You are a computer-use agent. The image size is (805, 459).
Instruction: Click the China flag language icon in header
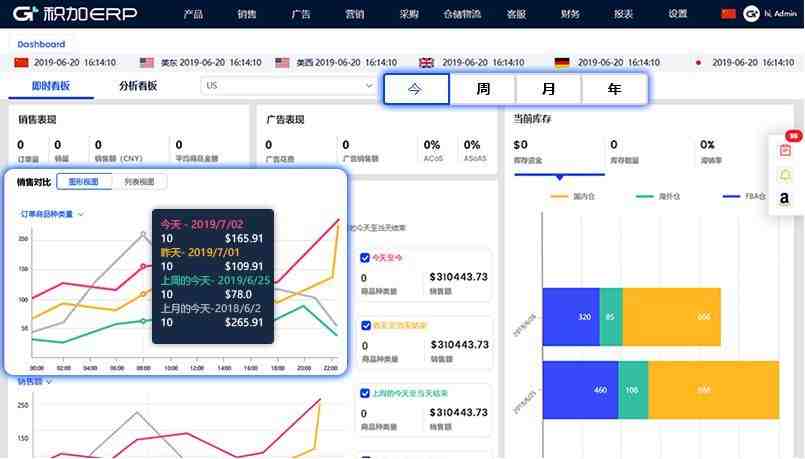[728, 14]
